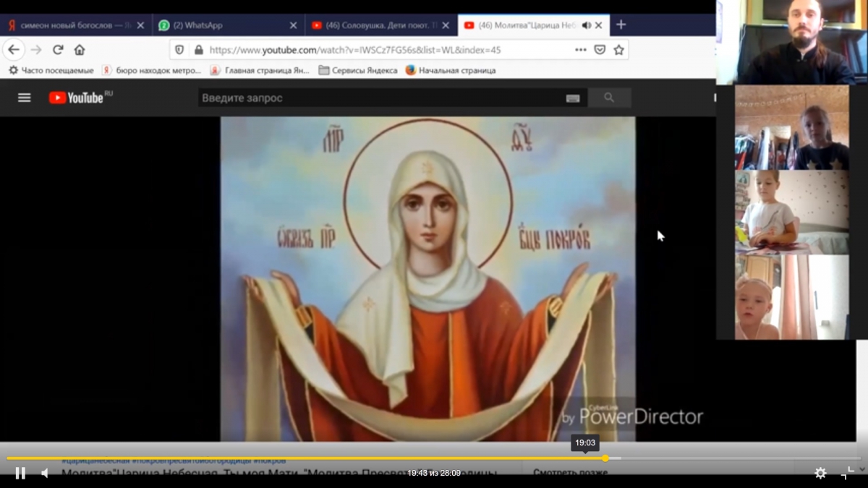Open 'Сервисы Яндекса' bookmark folder
Image resolution: width=868 pixels, height=488 pixels.
358,70
